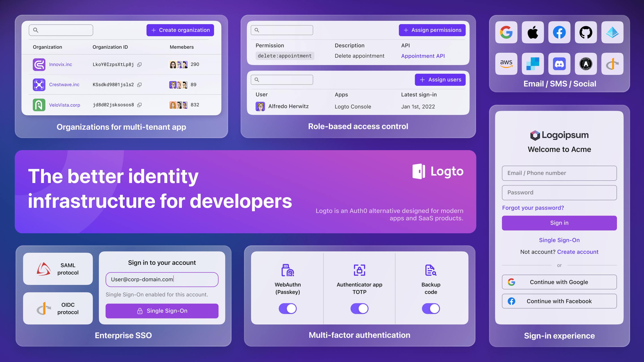Disable the WebAuthn (Passkey) toggle
644x362 pixels.
(x=288, y=309)
